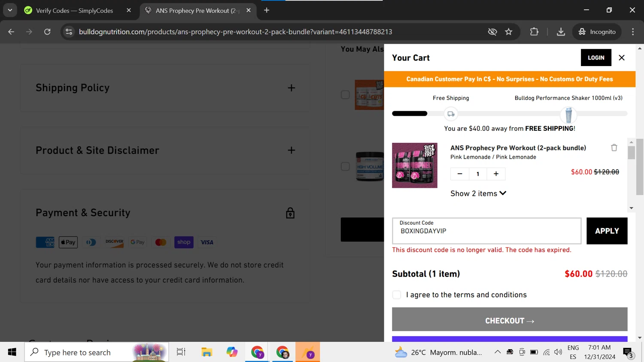
Task: Bookmark this page with star icon
Action: pos(509,32)
